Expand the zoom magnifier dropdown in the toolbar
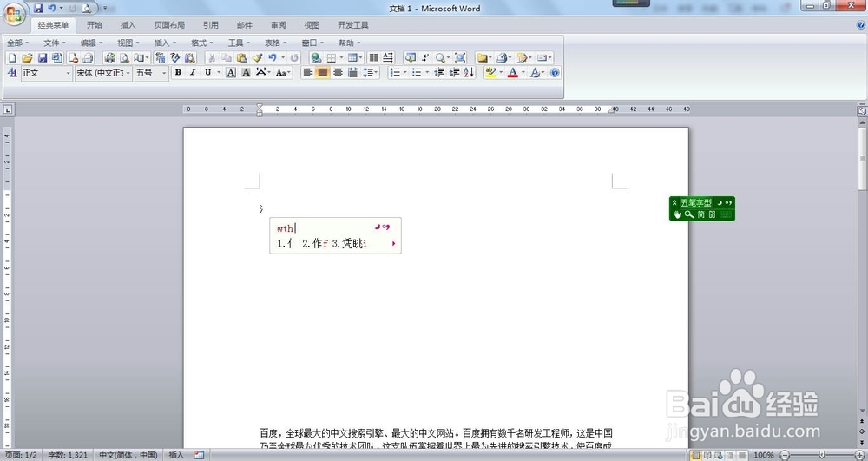The width and height of the screenshot is (868, 461). coord(449,57)
